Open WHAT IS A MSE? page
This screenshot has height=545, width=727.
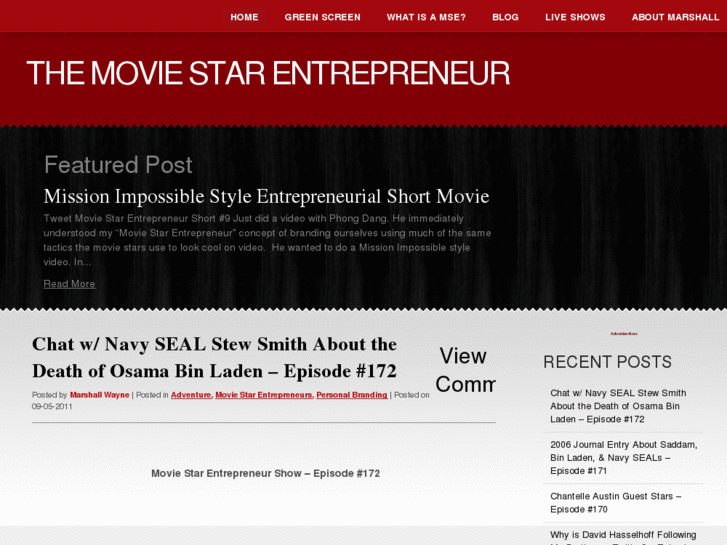[426, 17]
